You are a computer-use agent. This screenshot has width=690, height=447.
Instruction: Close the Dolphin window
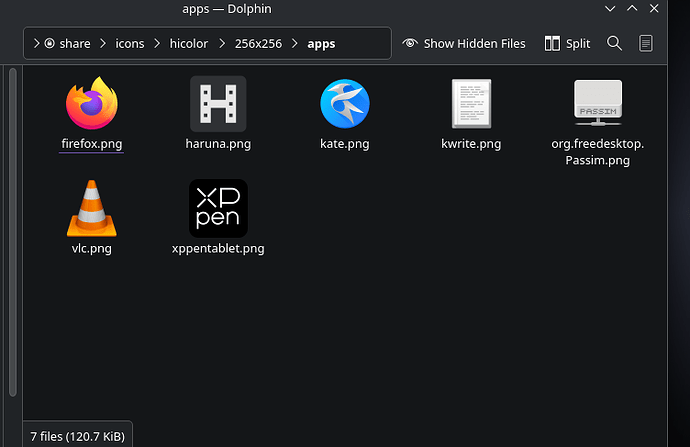tap(654, 8)
